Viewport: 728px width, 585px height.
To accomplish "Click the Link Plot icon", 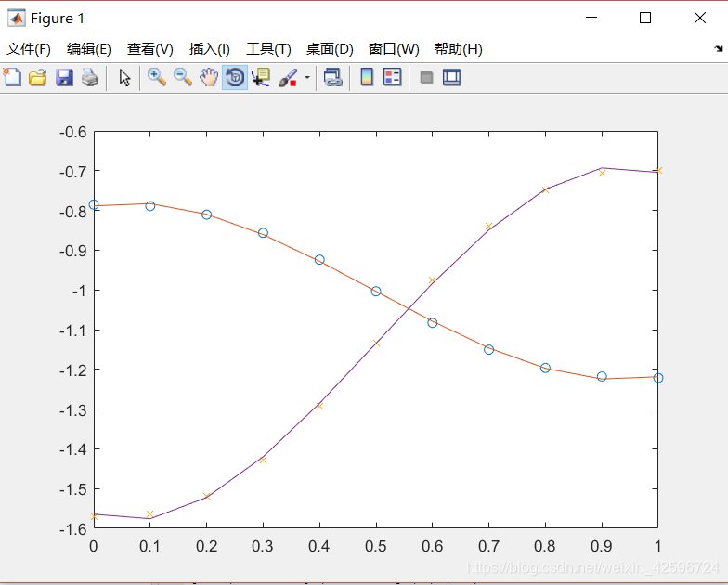I will 332,77.
